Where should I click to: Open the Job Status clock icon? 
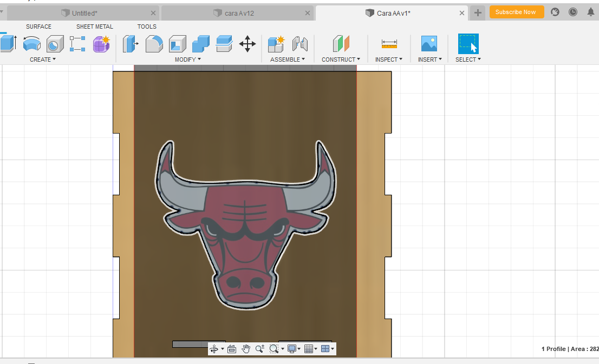pos(573,12)
